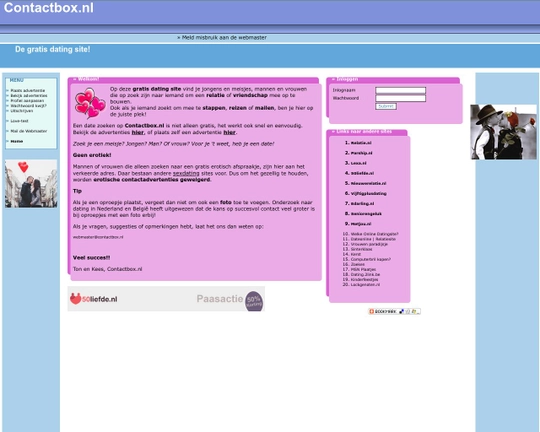540x432 pixels.
Task: Open link 1. Relatie.nl
Action: 361,143
